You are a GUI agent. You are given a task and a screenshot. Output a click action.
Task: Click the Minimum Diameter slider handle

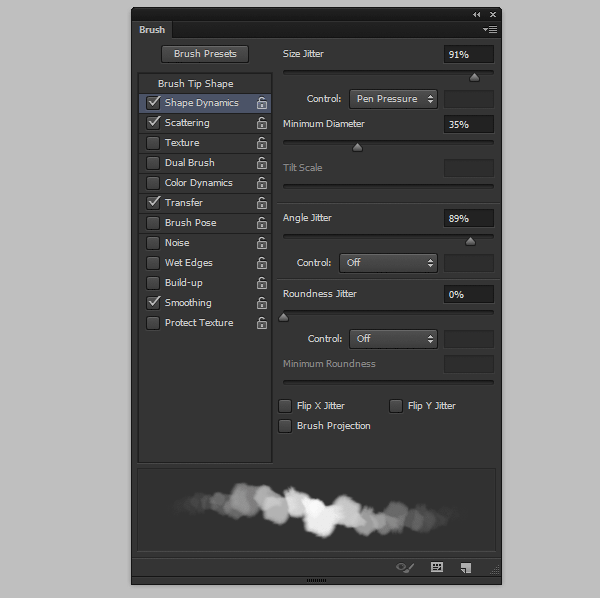(x=357, y=147)
